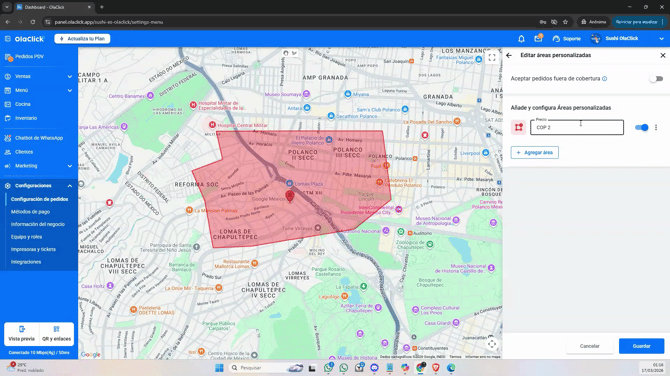Click the map camera controls icon

pos(492,344)
